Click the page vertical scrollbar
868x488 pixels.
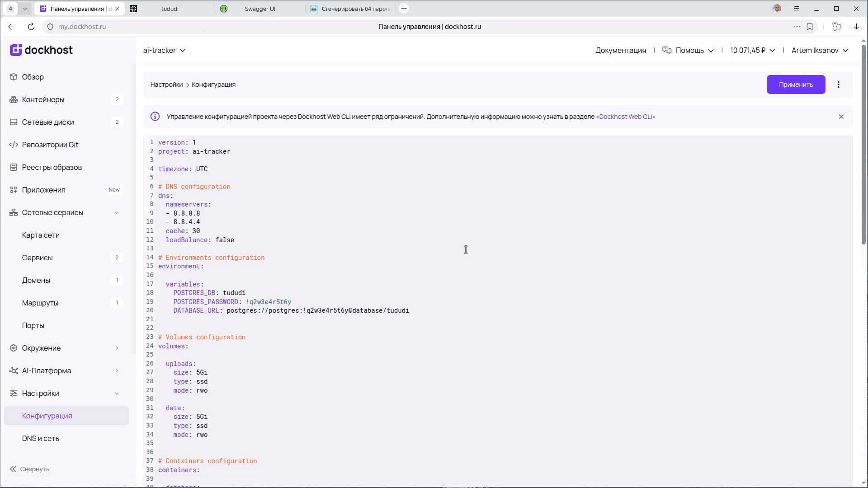click(x=863, y=145)
